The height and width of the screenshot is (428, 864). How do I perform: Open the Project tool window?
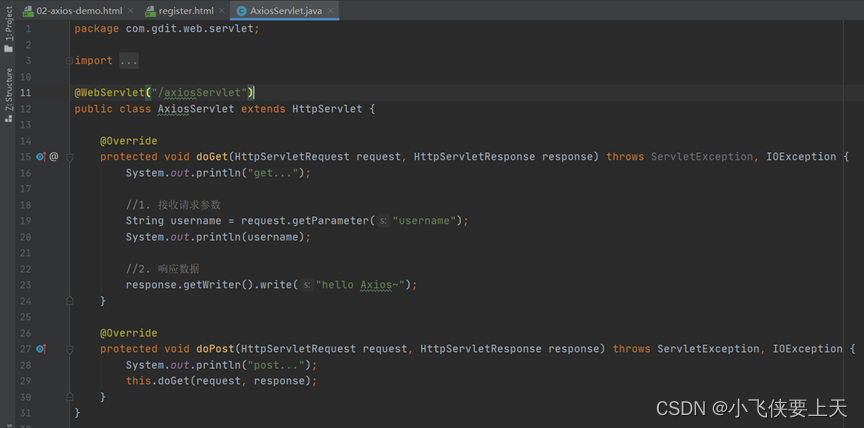pyautogui.click(x=8, y=34)
